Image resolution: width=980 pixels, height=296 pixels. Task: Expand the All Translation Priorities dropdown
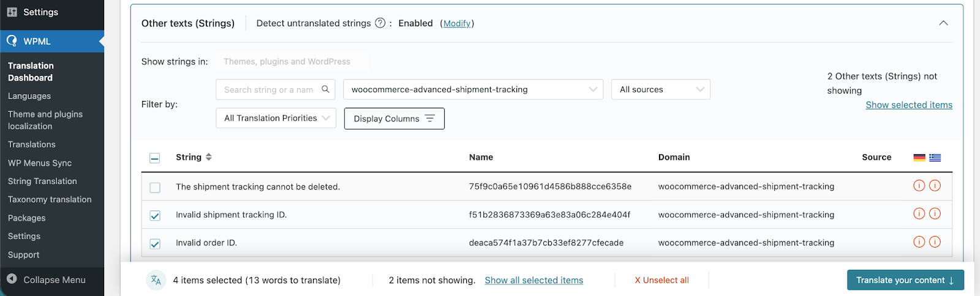pos(276,118)
